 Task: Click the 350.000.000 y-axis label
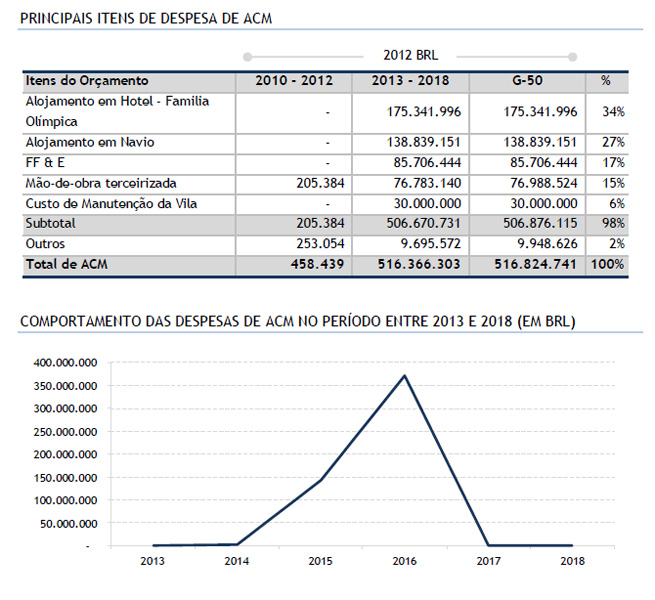66,386
